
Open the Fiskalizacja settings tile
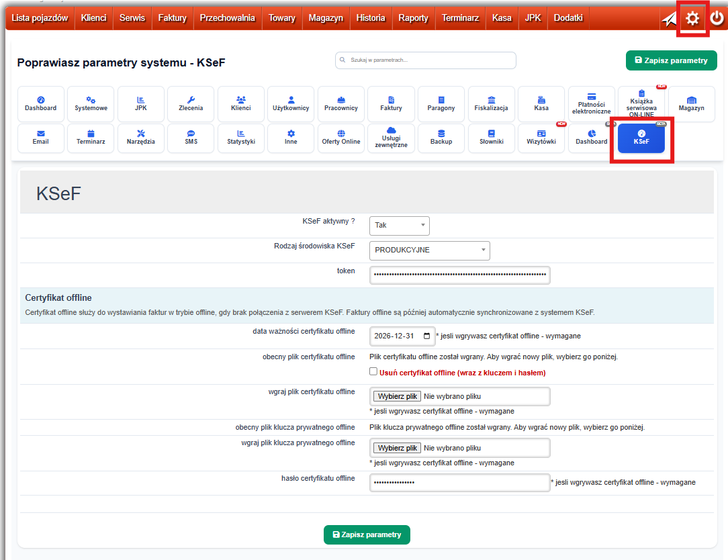[x=491, y=103]
